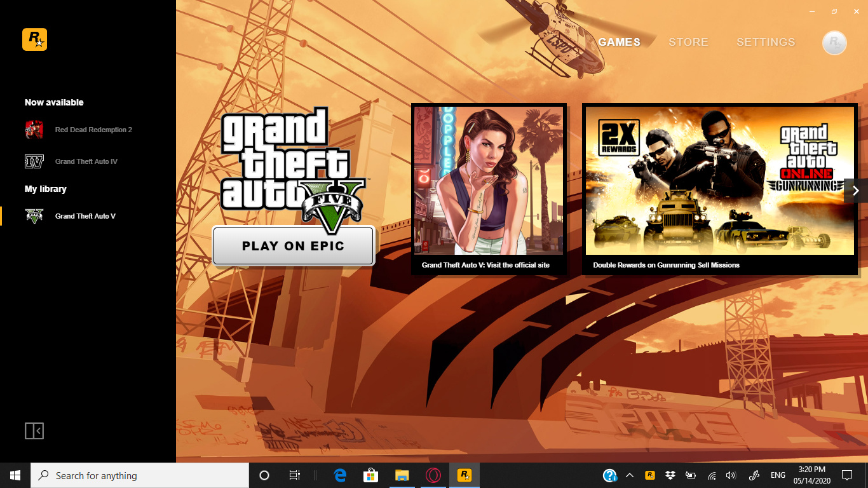Image resolution: width=868 pixels, height=488 pixels.
Task: Check the battery status tray icon
Action: 691,475
